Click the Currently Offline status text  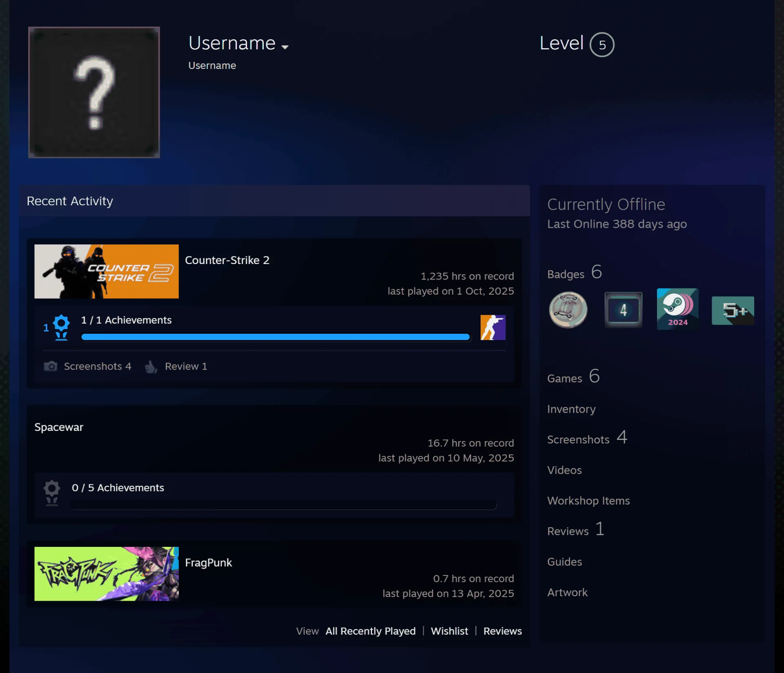tap(606, 204)
